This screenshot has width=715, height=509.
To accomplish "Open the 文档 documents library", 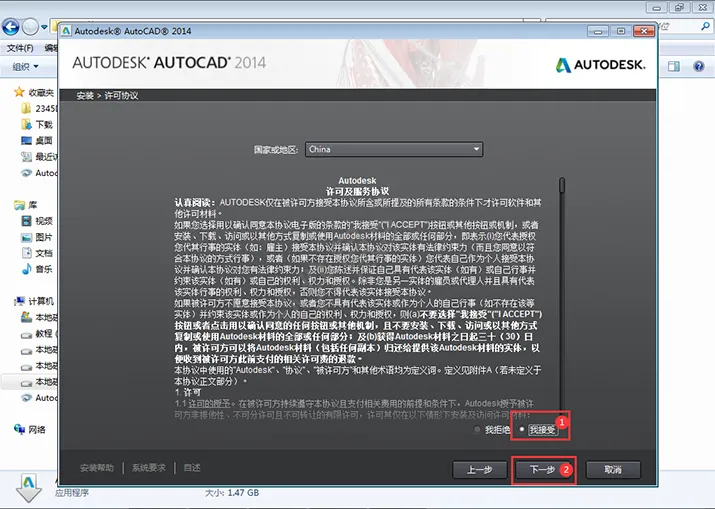I will (39, 253).
